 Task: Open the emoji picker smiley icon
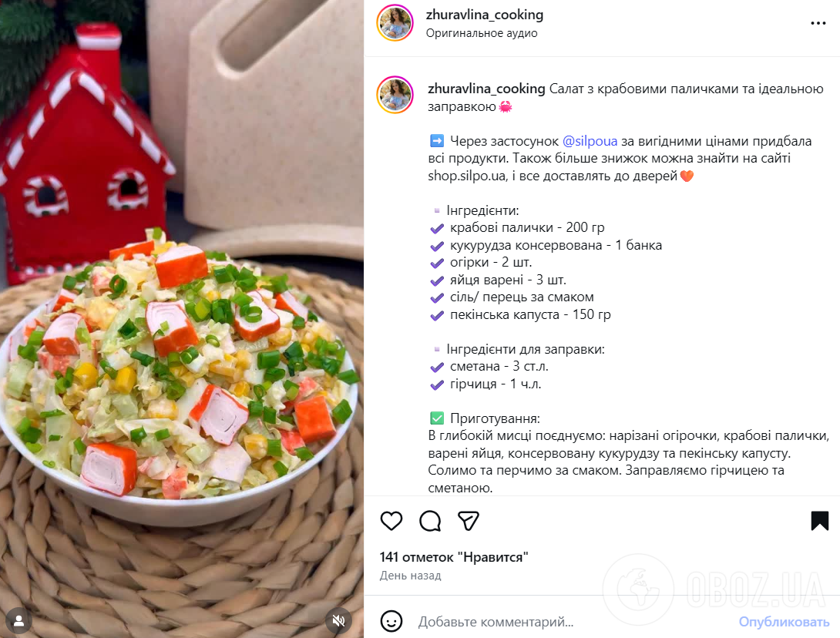(x=391, y=621)
